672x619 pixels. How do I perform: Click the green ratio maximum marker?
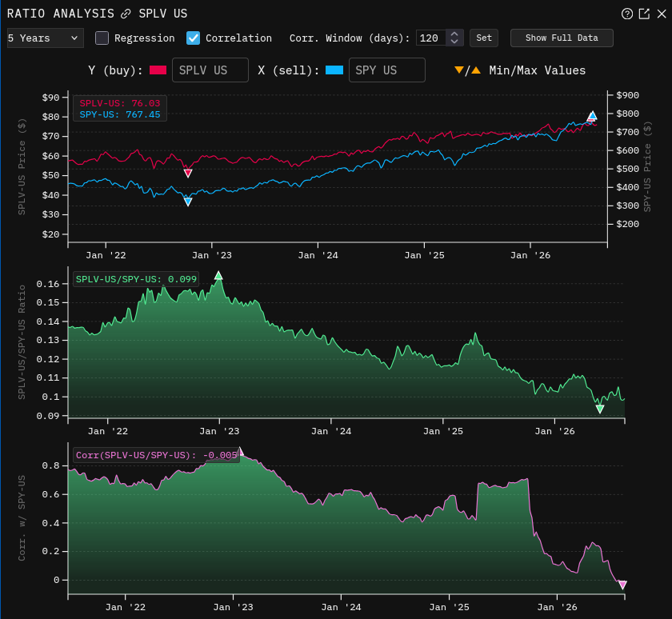click(218, 275)
